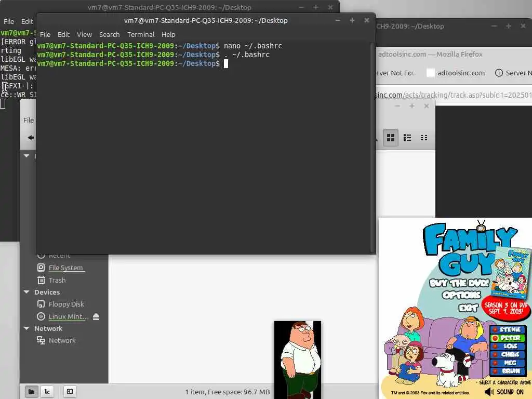Minimize the front terminal window
The height and width of the screenshot is (399, 532).
(338, 20)
